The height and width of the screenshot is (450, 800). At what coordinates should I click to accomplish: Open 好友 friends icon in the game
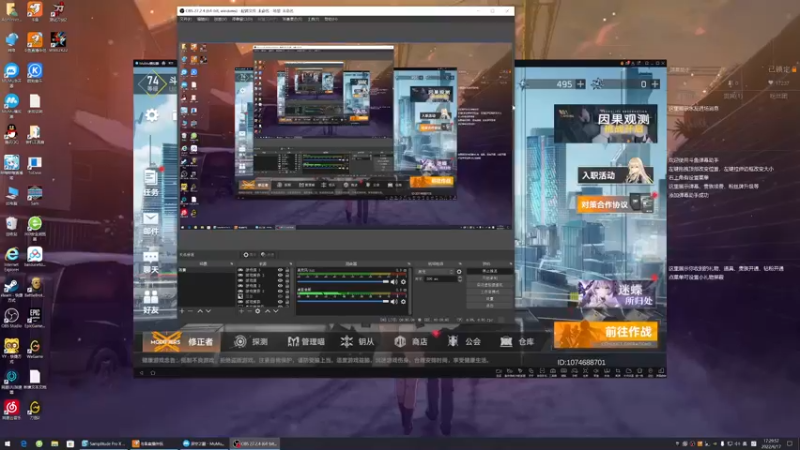(151, 302)
